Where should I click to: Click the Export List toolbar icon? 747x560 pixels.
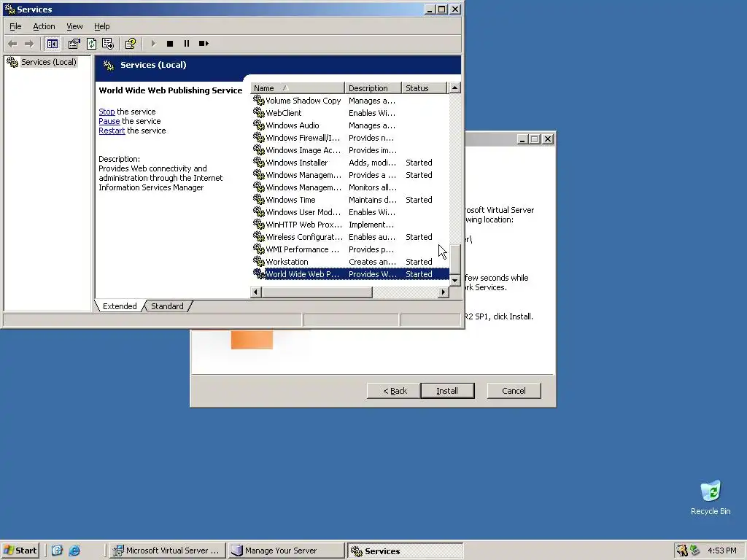[x=108, y=44]
